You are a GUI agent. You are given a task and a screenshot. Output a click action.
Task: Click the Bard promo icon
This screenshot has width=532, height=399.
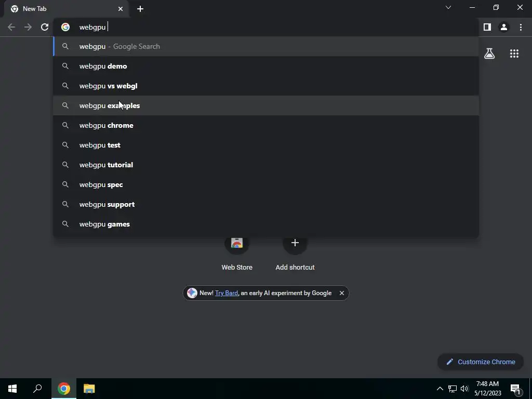click(x=192, y=293)
